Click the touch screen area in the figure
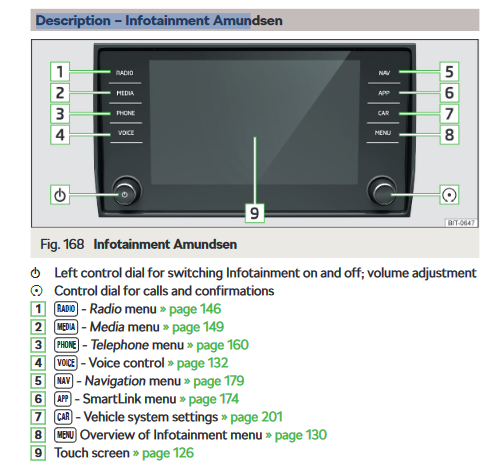Screen dimensions: 495x470 pos(254,122)
